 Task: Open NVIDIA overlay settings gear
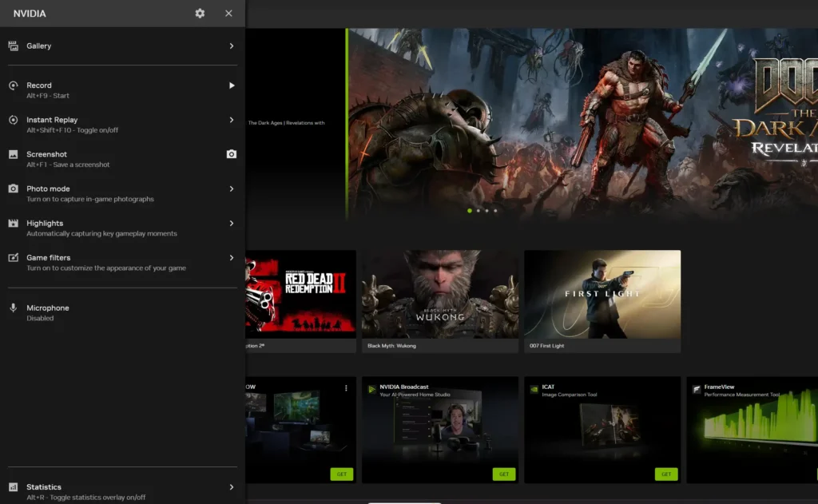[x=200, y=14]
